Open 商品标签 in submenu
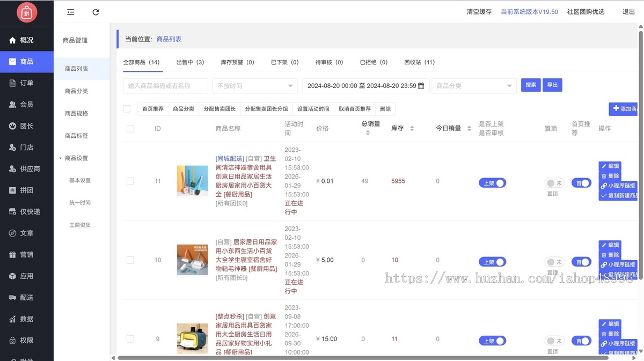Image resolution: width=644 pixels, height=361 pixels. click(x=76, y=136)
